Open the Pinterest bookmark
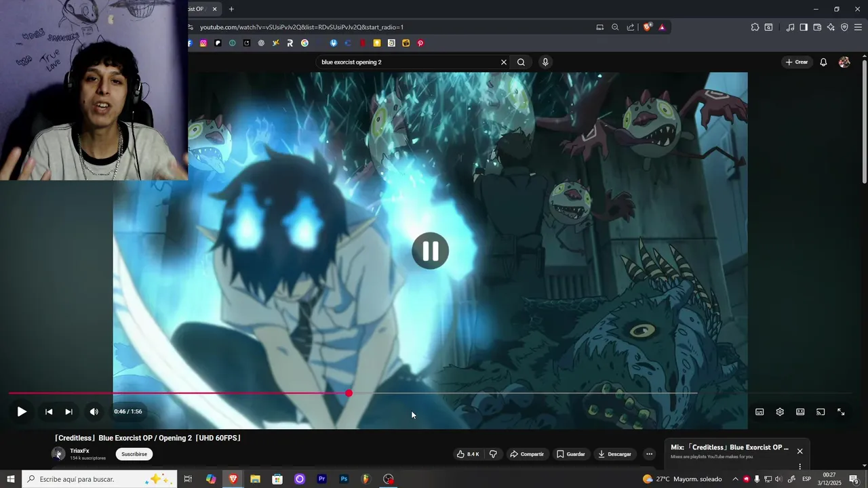The width and height of the screenshot is (868, 488). (420, 43)
